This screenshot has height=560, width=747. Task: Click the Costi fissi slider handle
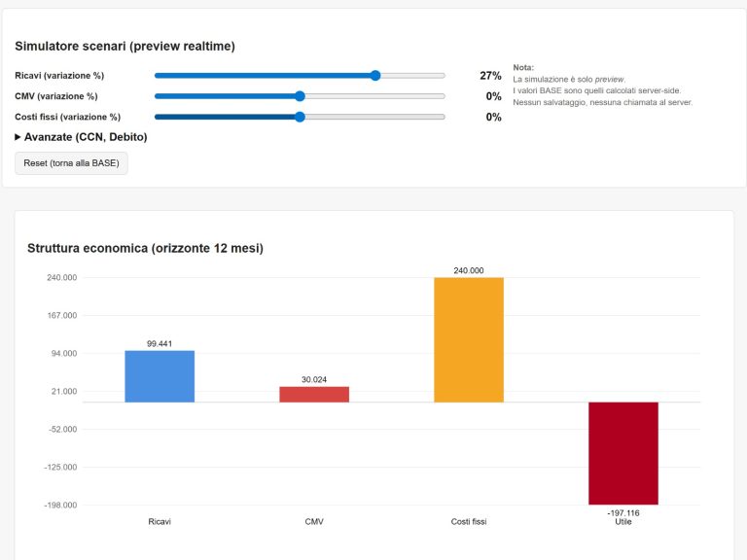tap(300, 117)
